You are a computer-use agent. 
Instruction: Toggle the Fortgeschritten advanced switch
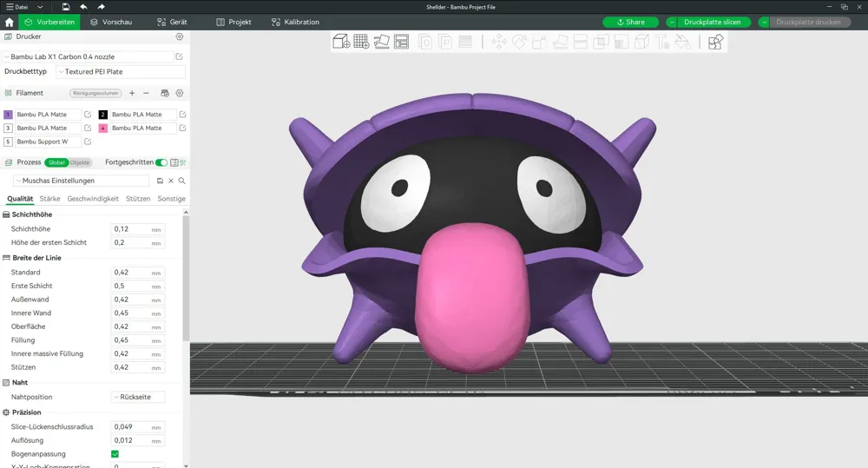(x=161, y=162)
